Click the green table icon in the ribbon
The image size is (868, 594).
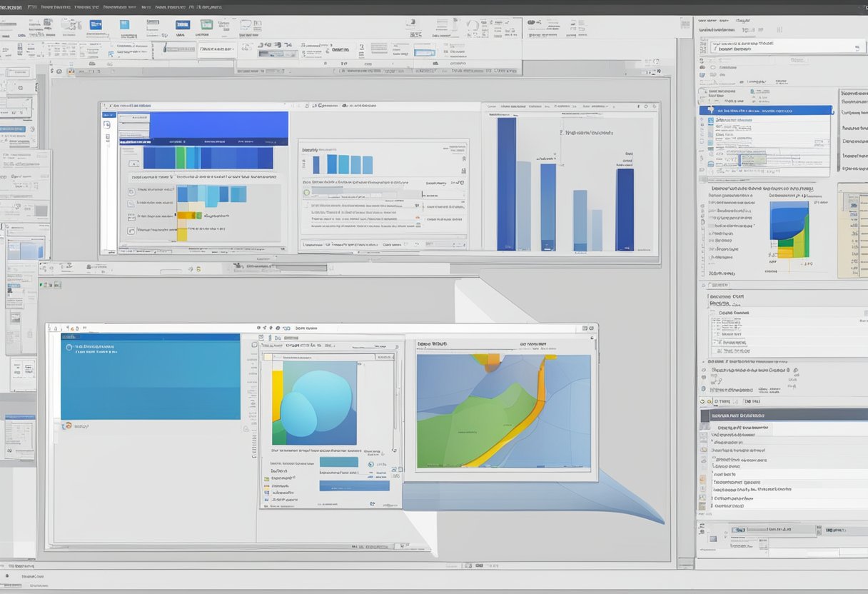(x=206, y=25)
